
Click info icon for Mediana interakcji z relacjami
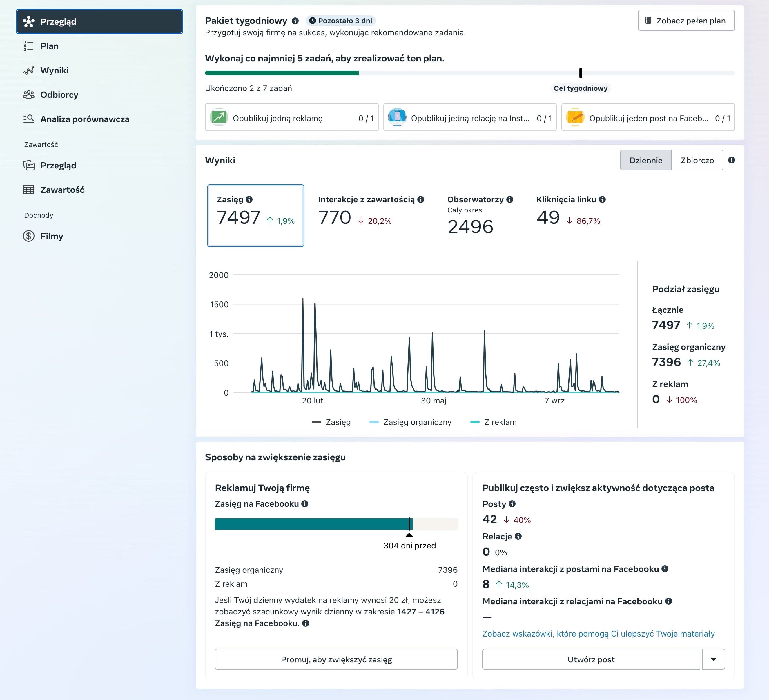tap(669, 601)
